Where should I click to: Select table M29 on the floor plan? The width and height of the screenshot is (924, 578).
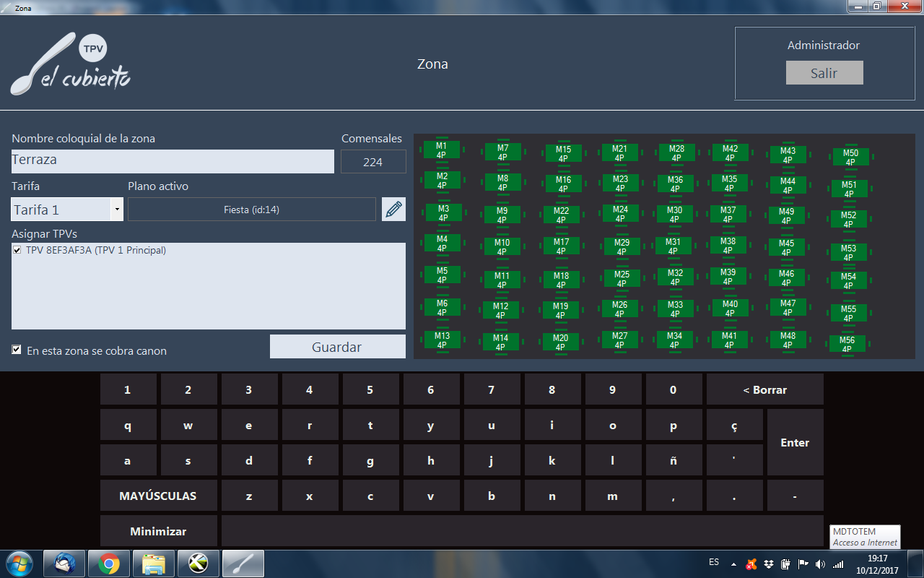click(x=622, y=247)
